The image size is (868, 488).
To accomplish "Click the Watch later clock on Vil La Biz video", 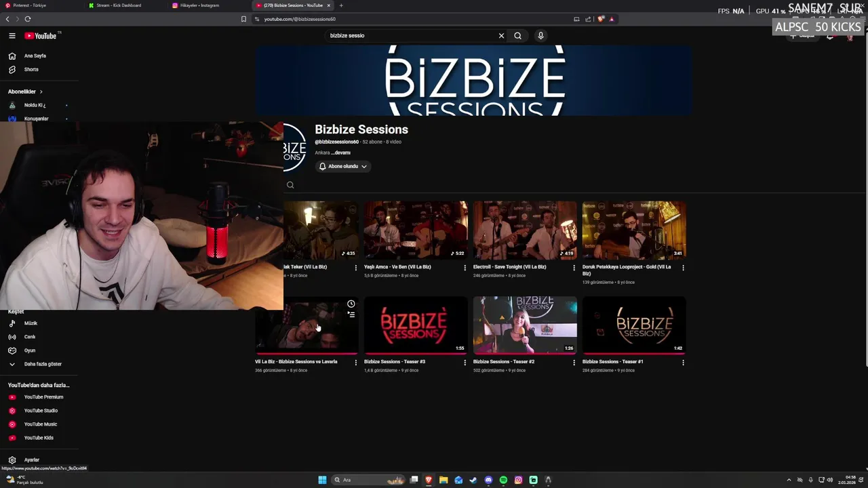I will 351,304.
